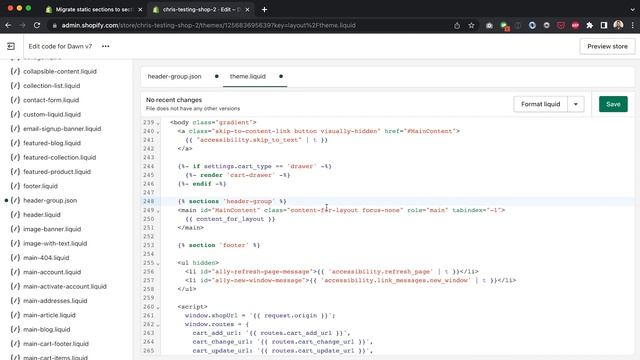Click the tab search chevron in Chrome

(x=633, y=9)
